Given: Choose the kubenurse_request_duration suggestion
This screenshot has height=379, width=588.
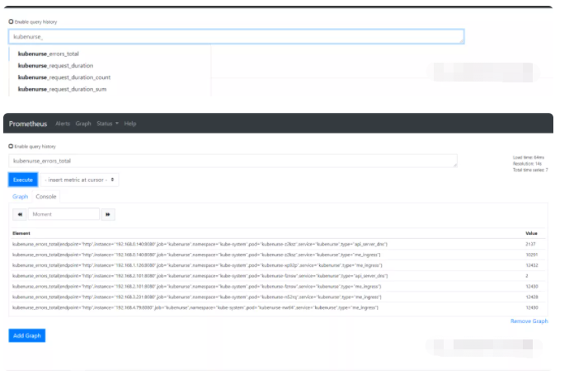Looking at the screenshot, I should 55,66.
